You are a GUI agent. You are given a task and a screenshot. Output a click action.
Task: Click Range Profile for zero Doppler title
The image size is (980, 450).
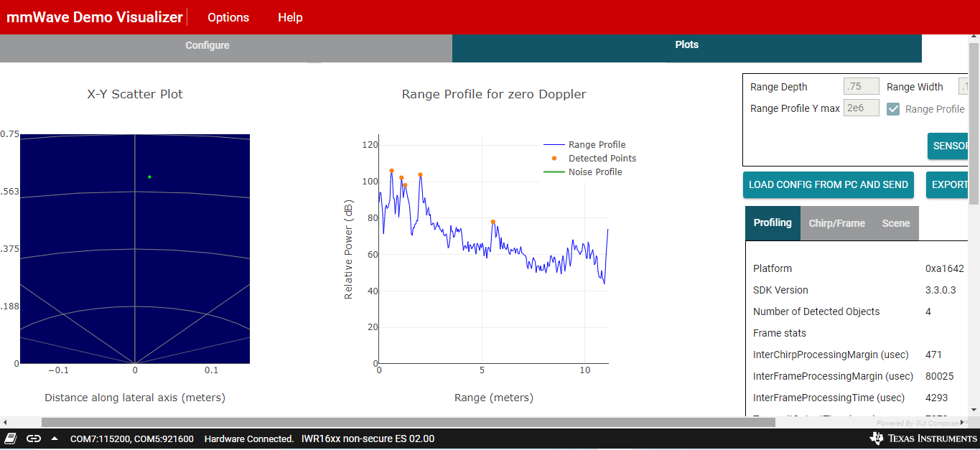click(x=494, y=94)
